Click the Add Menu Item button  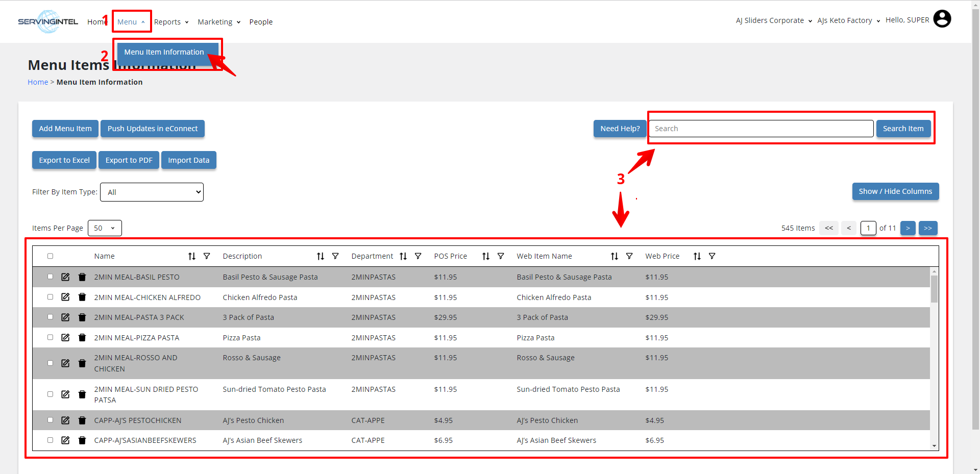pos(65,129)
